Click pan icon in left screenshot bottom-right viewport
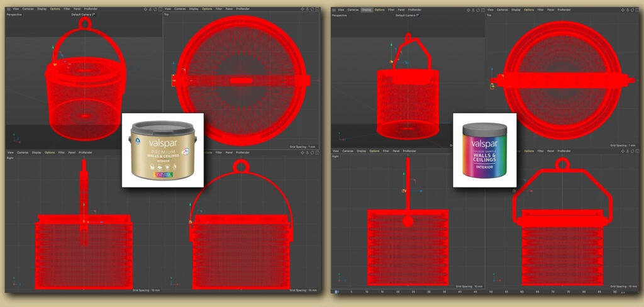The width and height of the screenshot is (644, 307). pos(303,152)
